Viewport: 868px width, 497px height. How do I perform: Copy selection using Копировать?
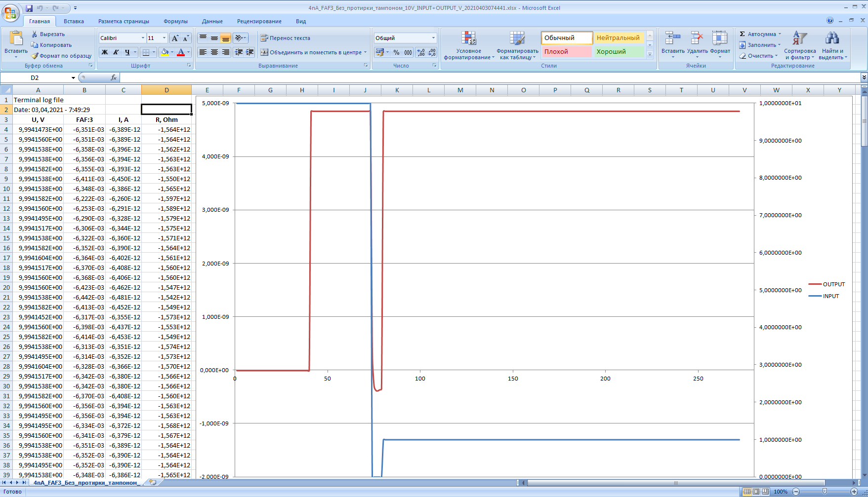tap(51, 45)
